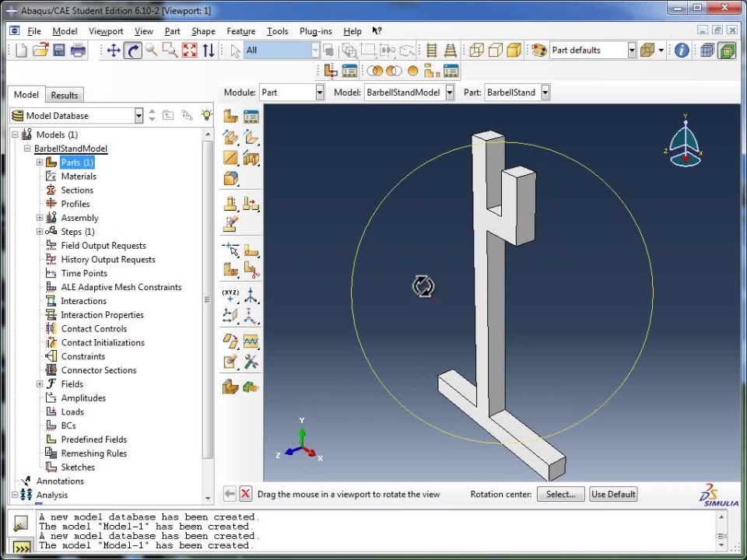Select the Magnify View tool
This screenshot has width=747, height=560.
tap(152, 50)
